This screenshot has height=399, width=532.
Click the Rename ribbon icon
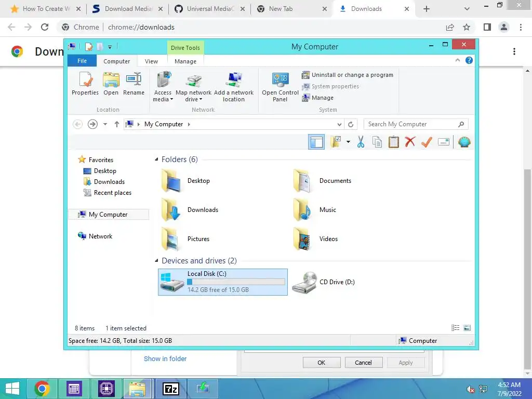pyautogui.click(x=134, y=84)
